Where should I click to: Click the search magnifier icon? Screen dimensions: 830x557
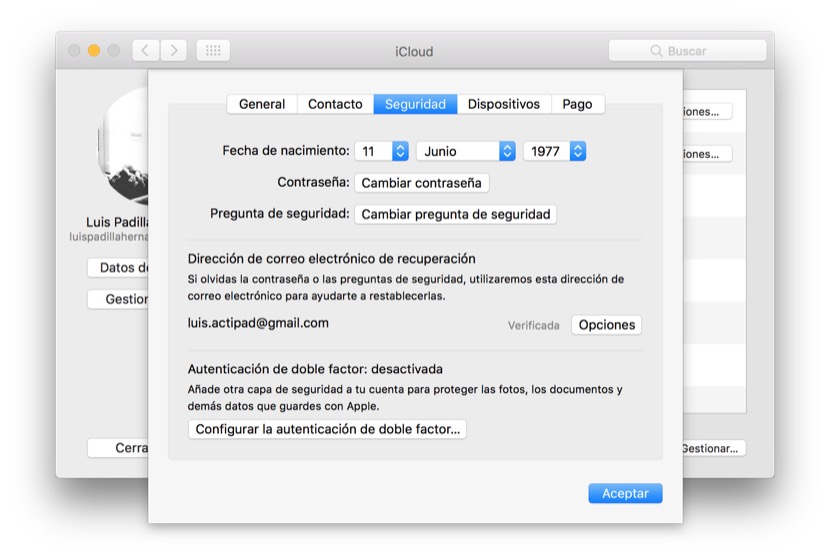tap(656, 51)
